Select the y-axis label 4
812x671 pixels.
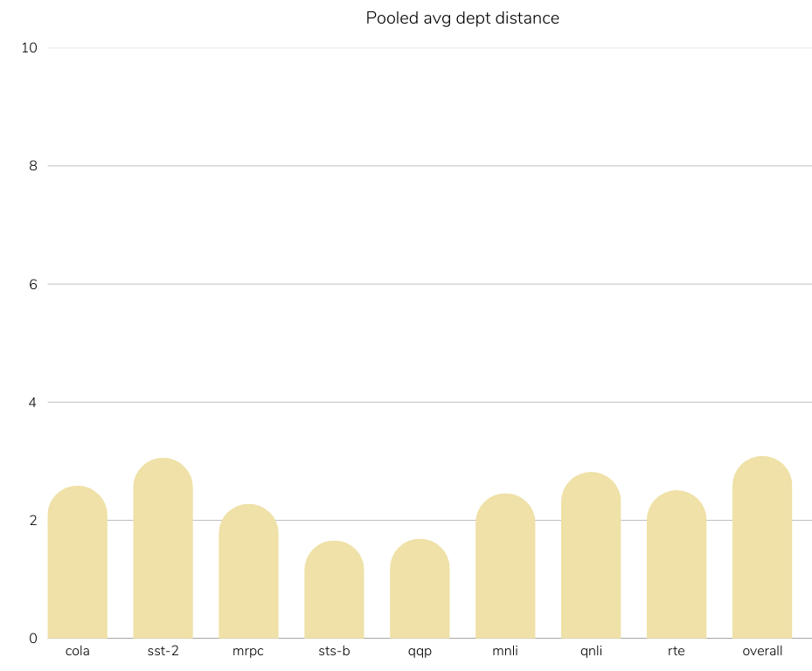tap(33, 403)
